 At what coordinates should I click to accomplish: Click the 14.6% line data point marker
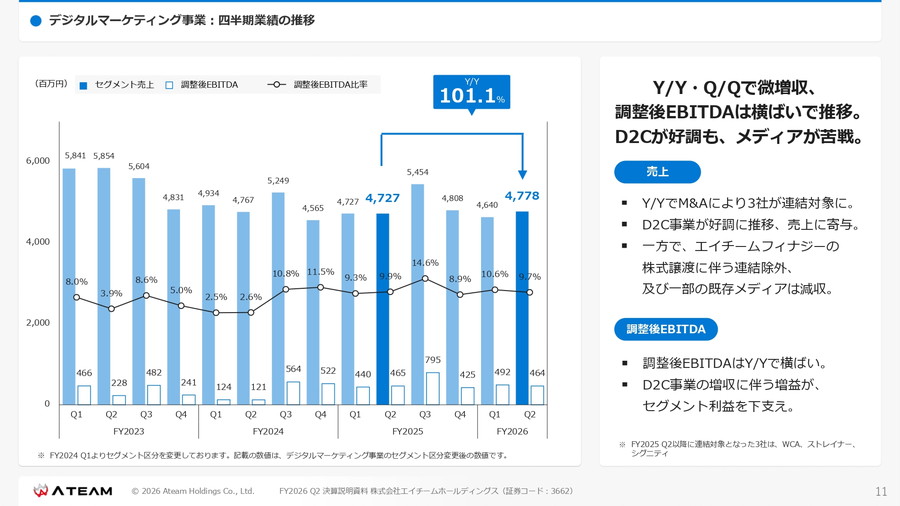coord(425,279)
